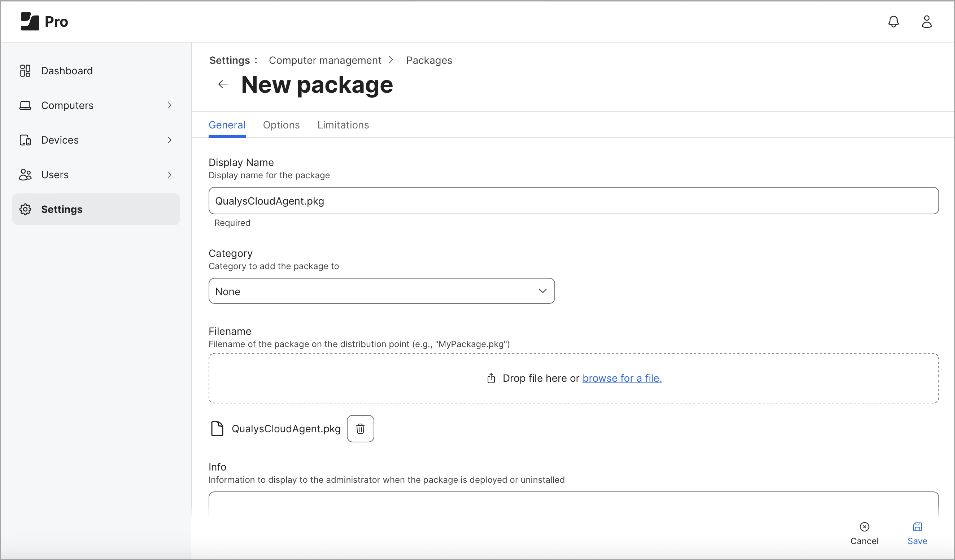Switch to the Limitations tab

[x=343, y=124]
